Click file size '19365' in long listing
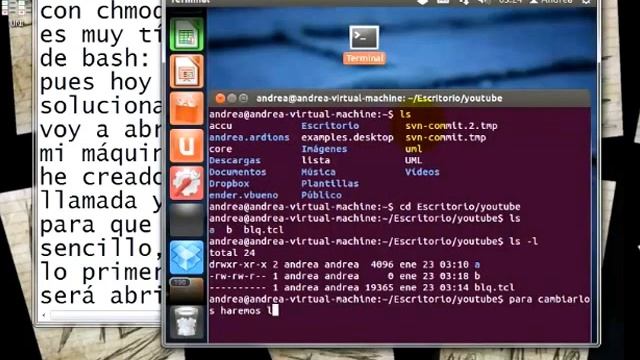The width and height of the screenshot is (640, 360). point(379,288)
